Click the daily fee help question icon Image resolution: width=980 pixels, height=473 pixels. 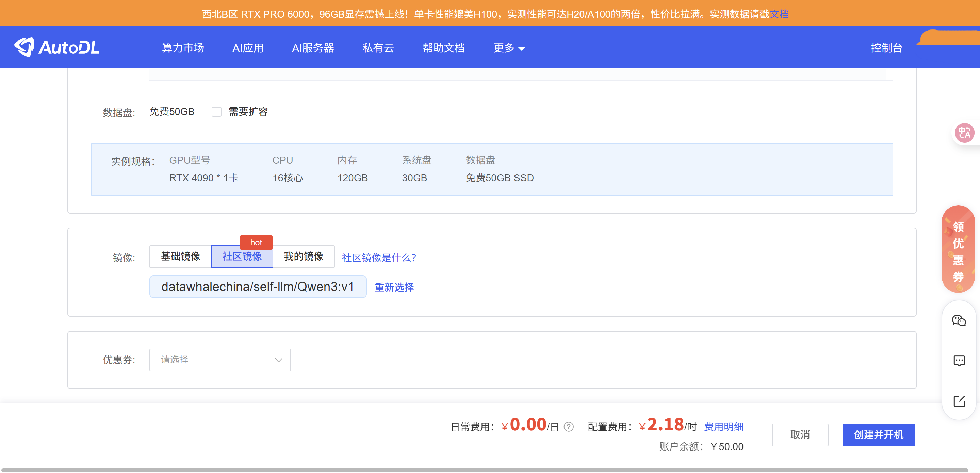[568, 427]
